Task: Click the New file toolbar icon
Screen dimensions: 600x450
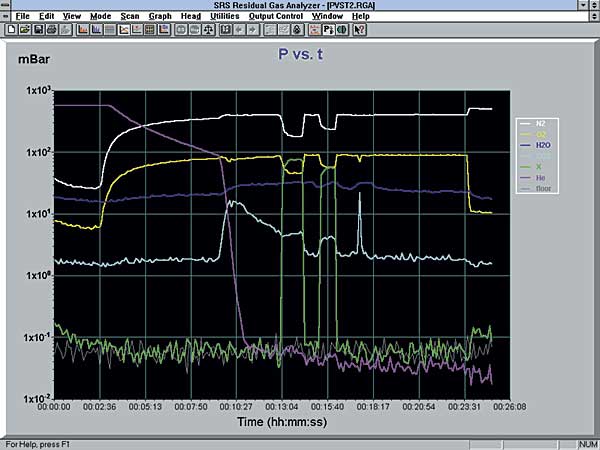Action: 13,29
